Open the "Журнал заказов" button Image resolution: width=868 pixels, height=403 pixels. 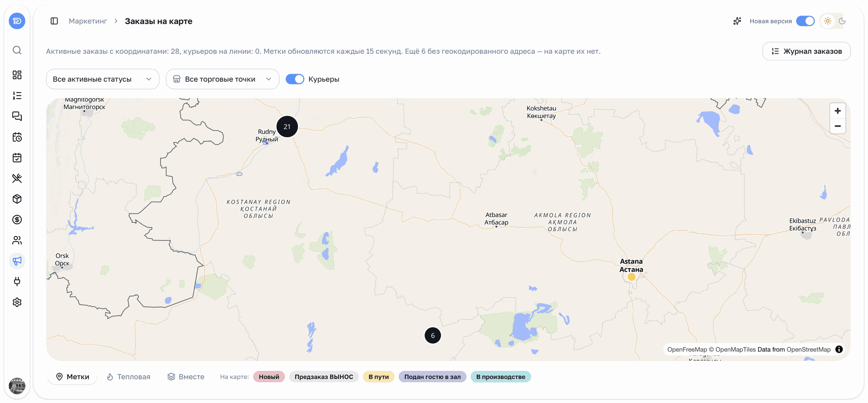coord(806,51)
